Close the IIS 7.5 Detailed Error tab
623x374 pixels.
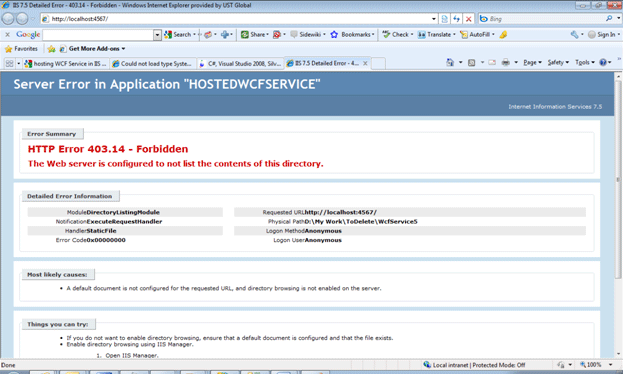(365, 63)
